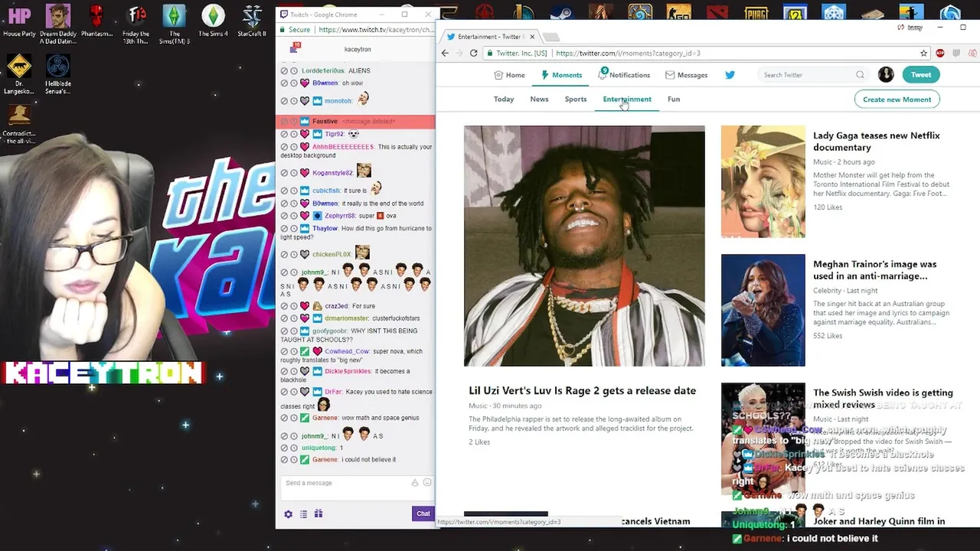Open StarCraft II desktop shortcut
Image resolution: width=980 pixels, height=551 pixels.
coord(252,21)
